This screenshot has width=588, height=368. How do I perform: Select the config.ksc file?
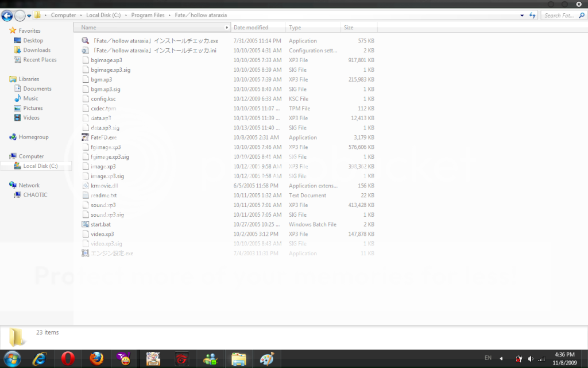coord(103,99)
